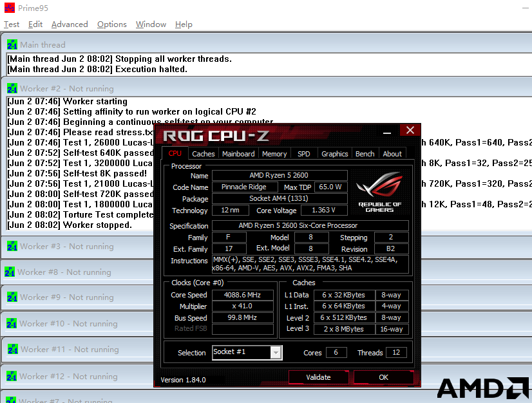532x403 pixels.
Task: Select the CPU tab in CPU-Z
Action: [x=175, y=153]
